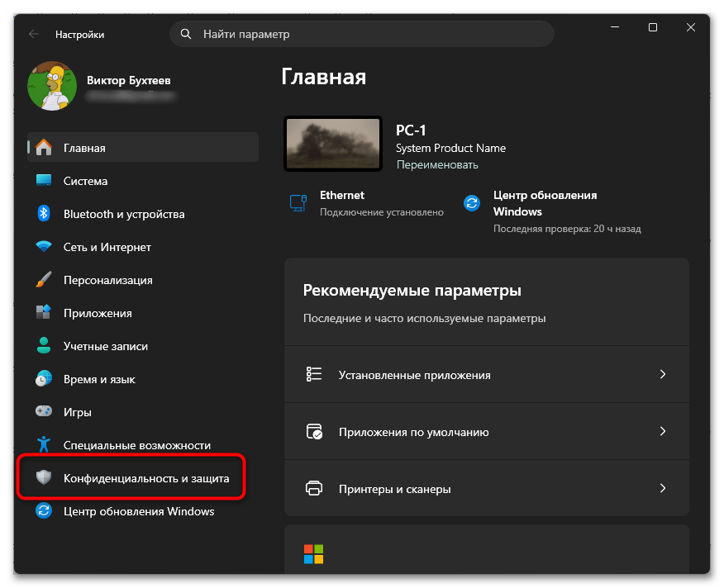
Task: Open Приложения section
Action: coord(143,313)
